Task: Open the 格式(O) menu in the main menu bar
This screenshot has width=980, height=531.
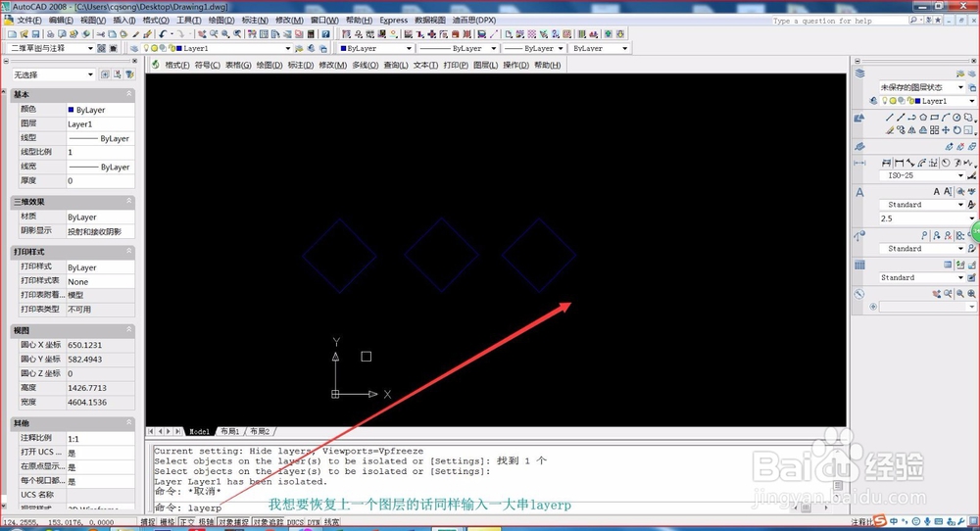Action: (x=156, y=20)
